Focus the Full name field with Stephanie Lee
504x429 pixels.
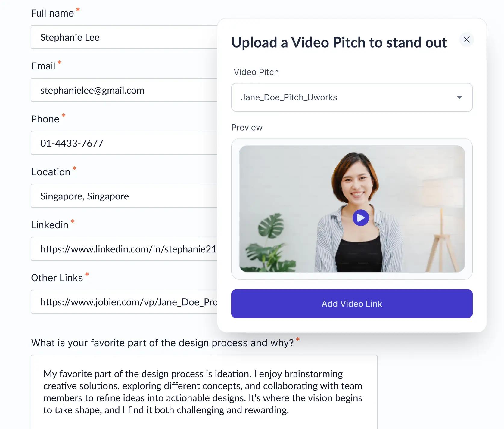(x=124, y=37)
